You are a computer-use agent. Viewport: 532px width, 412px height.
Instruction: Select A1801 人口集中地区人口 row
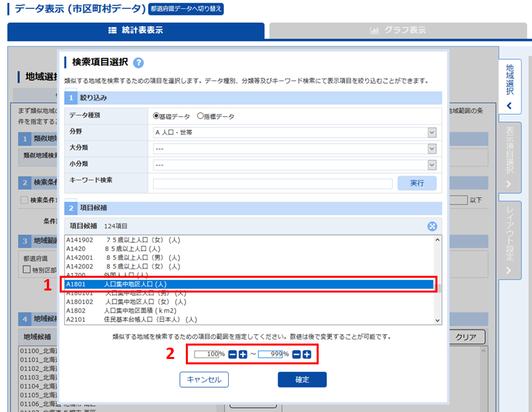[x=249, y=284]
